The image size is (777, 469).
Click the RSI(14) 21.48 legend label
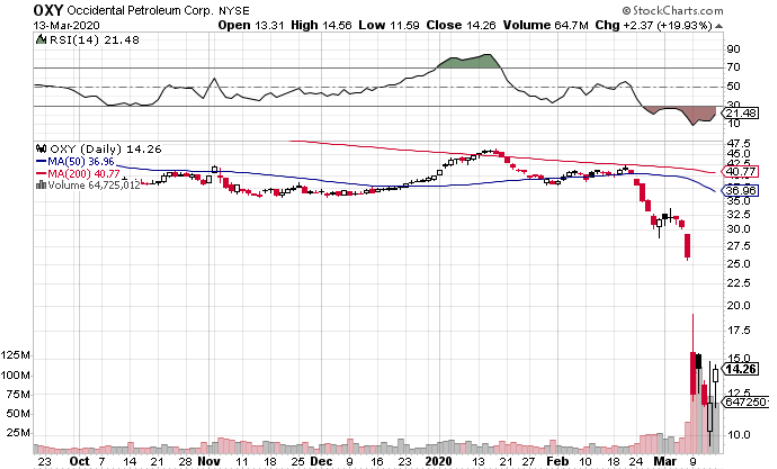click(x=95, y=40)
